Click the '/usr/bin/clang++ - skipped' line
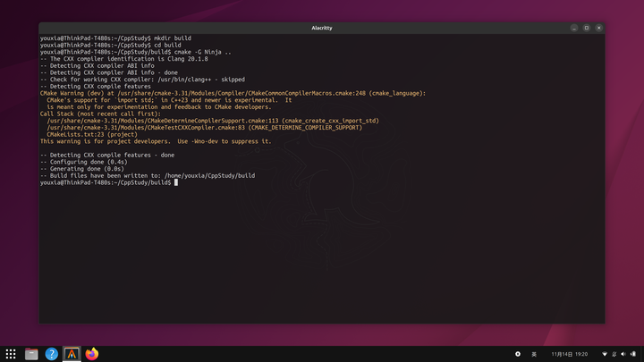The width and height of the screenshot is (644, 362). click(142, 80)
